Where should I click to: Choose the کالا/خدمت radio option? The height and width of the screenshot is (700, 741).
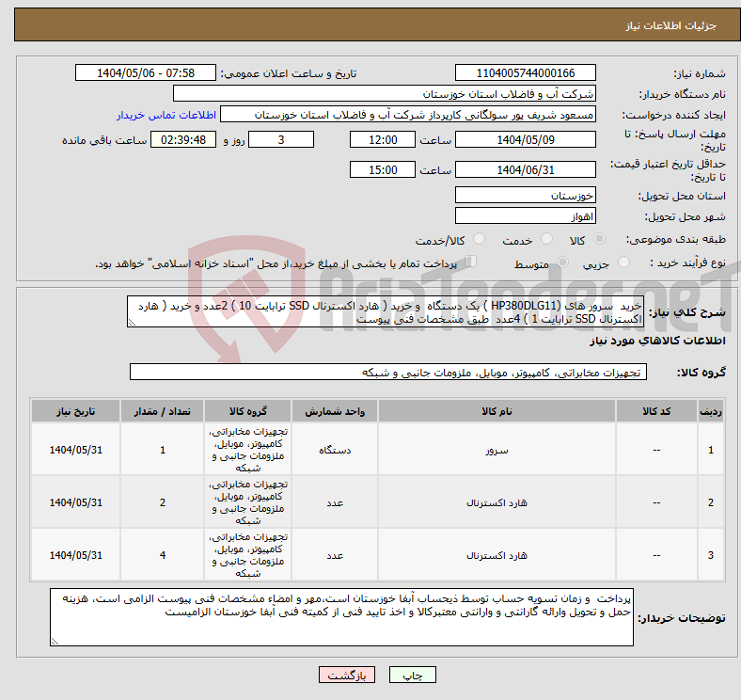click(480, 241)
